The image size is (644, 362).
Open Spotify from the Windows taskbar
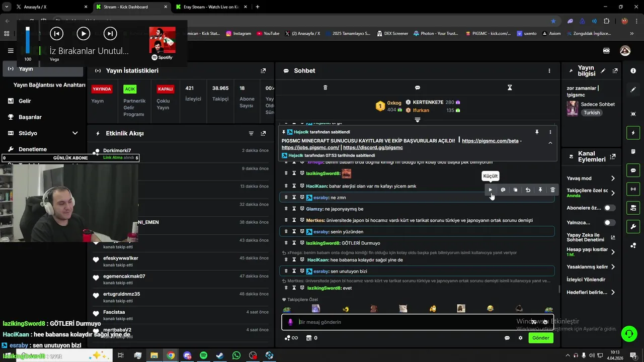click(203, 355)
